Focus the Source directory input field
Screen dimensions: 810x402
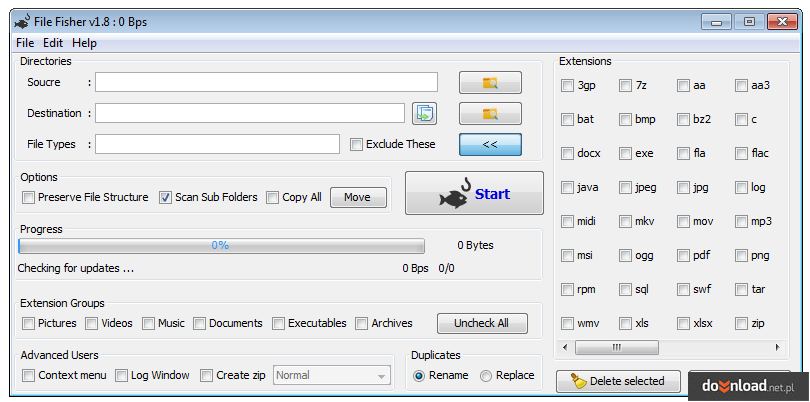click(267, 82)
